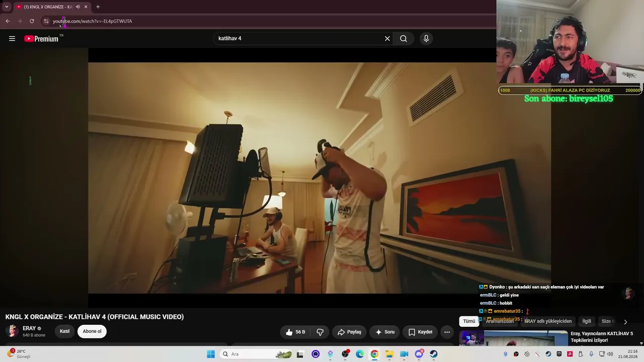Viewport: 644px width, 362px height.
Task: Open the KATLİHAV 5 reactions thumbnail
Action: 514,338
